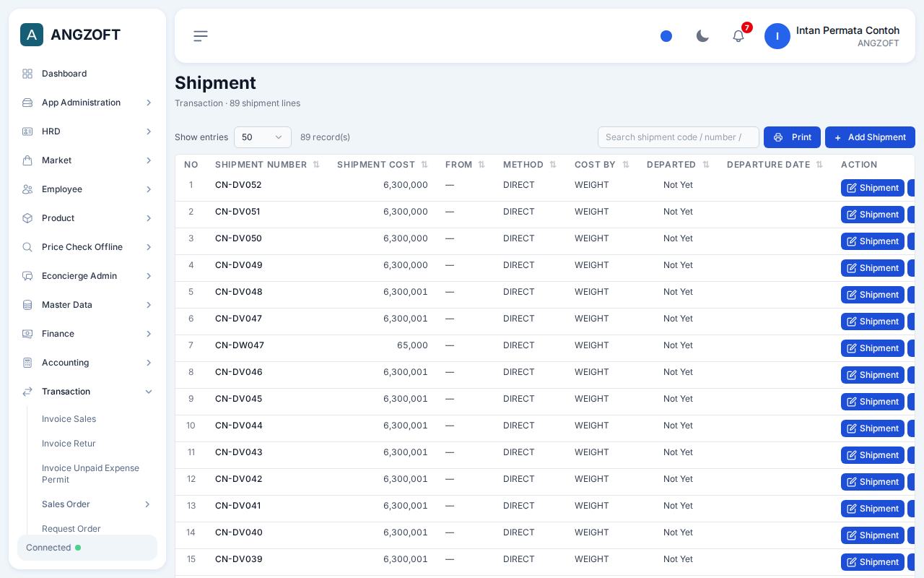This screenshot has height=578, width=924.
Task: Click the App Administration sidebar icon
Action: [27, 103]
